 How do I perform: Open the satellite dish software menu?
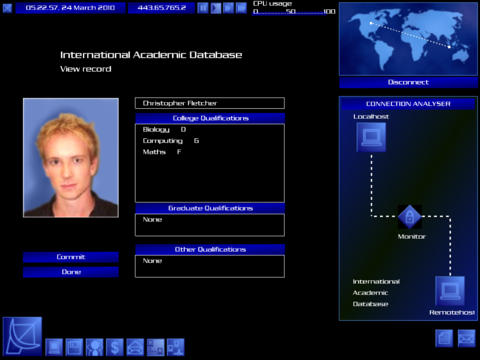click(x=22, y=336)
